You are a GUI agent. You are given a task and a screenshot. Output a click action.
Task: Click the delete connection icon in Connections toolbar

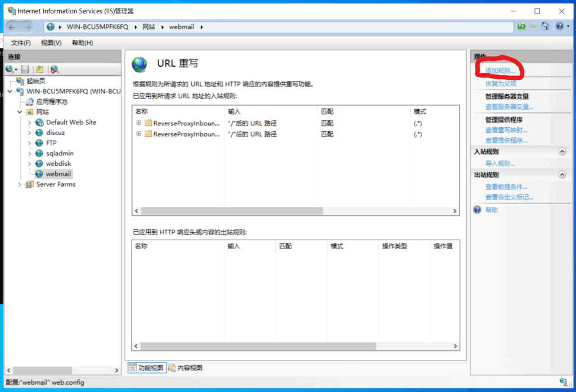point(55,69)
